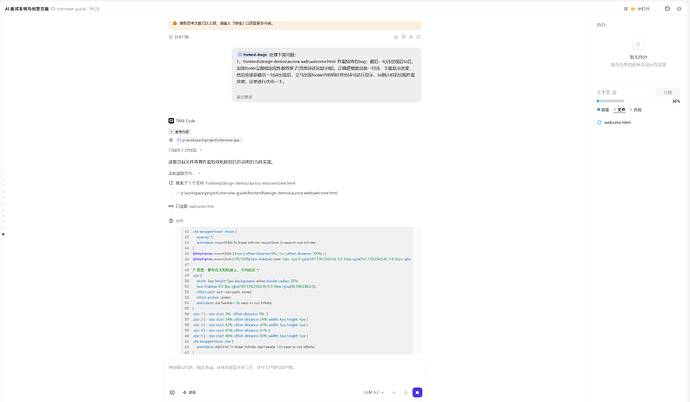The width and height of the screenshot is (690, 402).
Task: Click the open-in editor button in header
Action: [637, 9]
